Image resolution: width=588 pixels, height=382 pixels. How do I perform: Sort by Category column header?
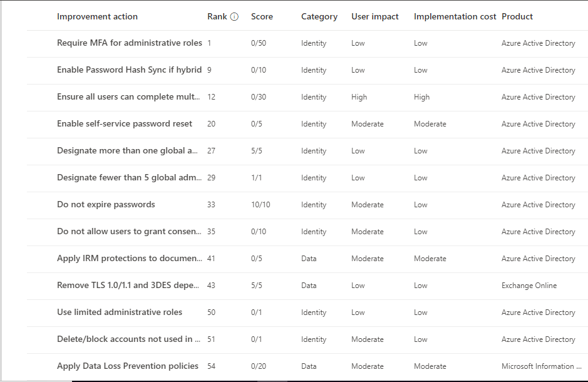click(319, 16)
